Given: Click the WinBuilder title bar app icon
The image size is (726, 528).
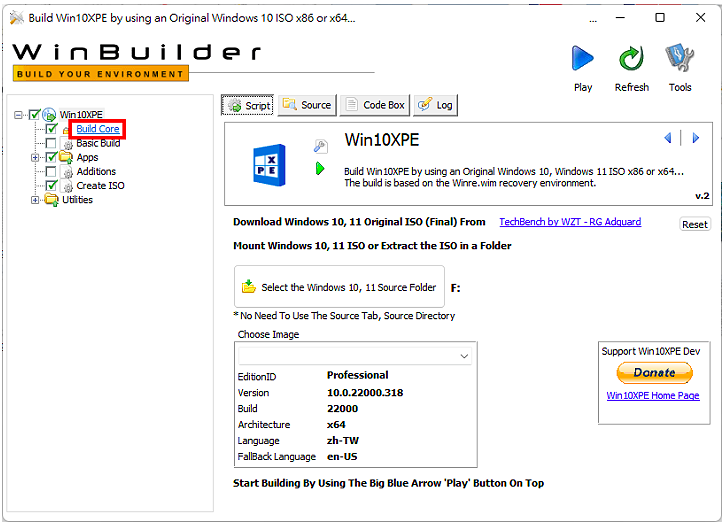Looking at the screenshot, I should (x=16, y=18).
